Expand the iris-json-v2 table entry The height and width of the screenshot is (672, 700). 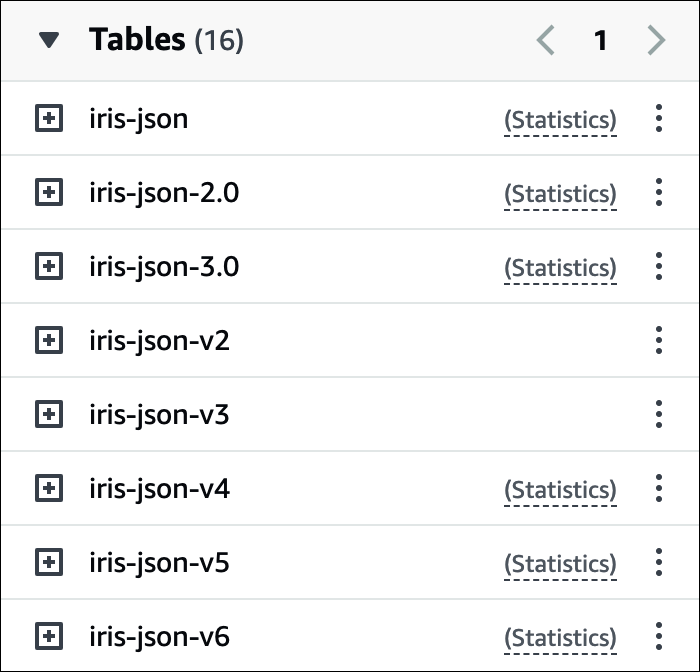coord(49,341)
